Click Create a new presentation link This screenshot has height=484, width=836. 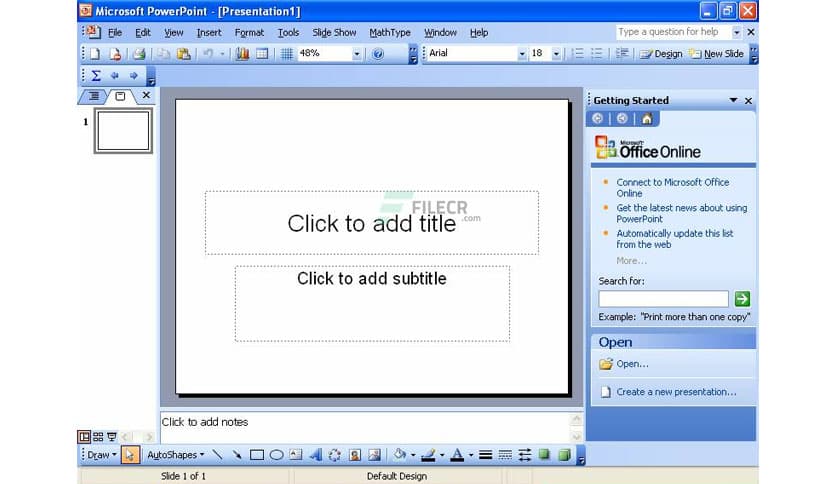tap(676, 392)
